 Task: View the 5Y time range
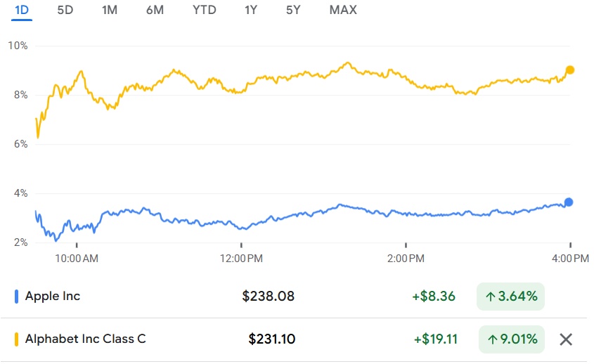pos(293,10)
